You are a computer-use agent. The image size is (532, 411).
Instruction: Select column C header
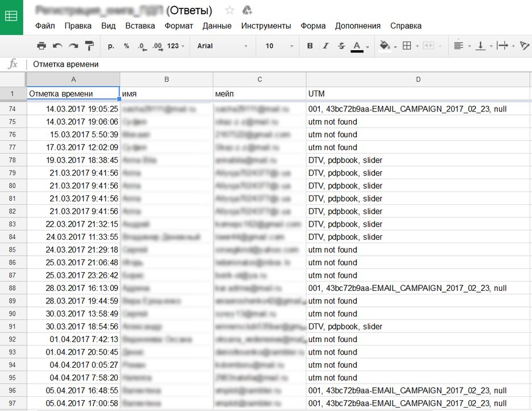(259, 80)
